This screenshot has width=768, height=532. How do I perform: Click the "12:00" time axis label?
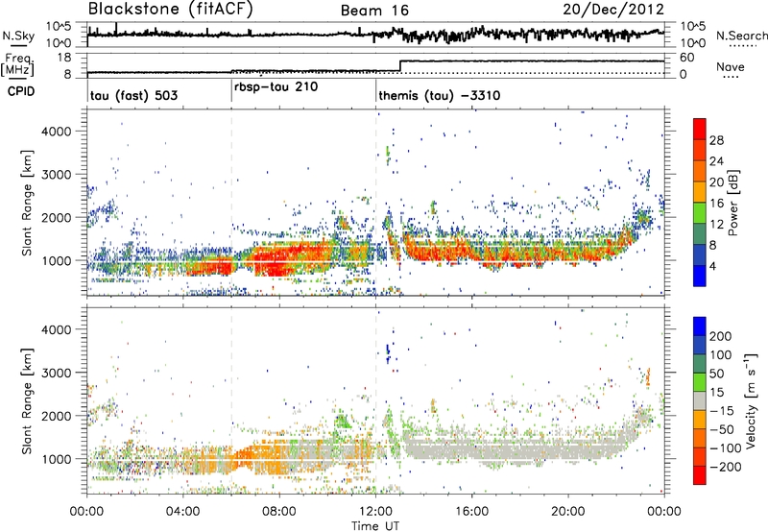(x=375, y=512)
